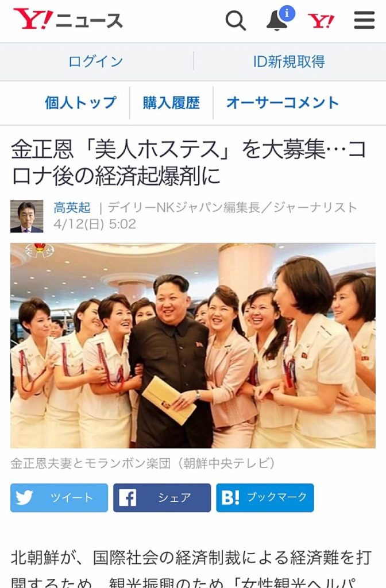Select ID新規取得 link
This screenshot has width=386, height=588.
(x=289, y=61)
